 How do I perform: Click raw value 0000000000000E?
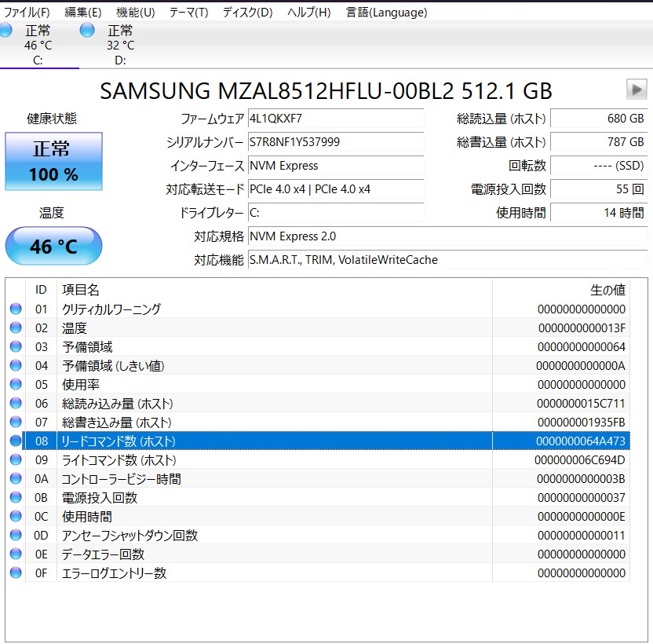click(x=582, y=517)
